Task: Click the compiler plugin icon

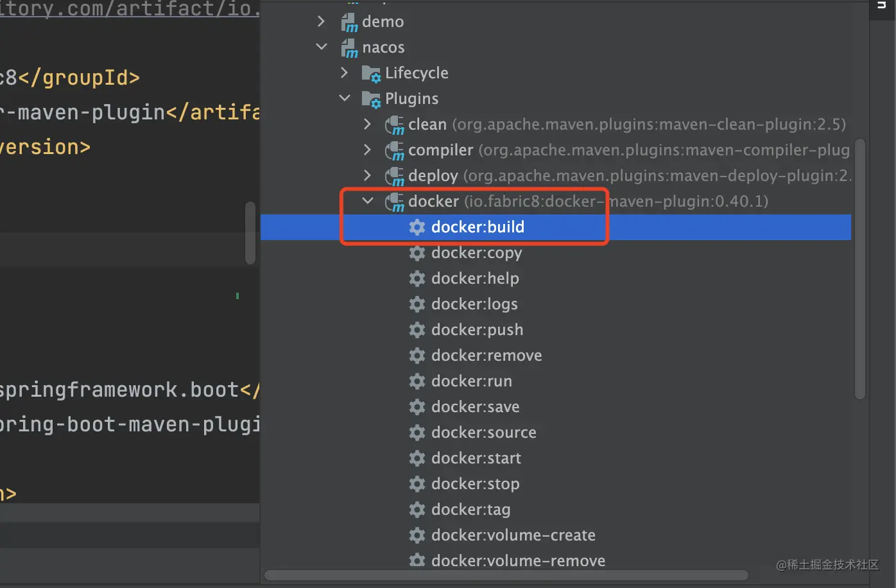Action: click(394, 151)
